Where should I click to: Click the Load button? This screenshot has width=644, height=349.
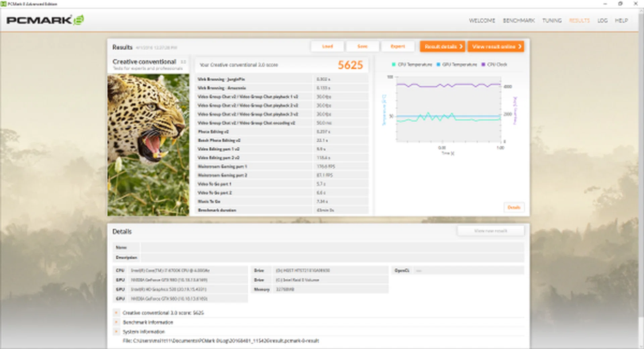pyautogui.click(x=327, y=46)
